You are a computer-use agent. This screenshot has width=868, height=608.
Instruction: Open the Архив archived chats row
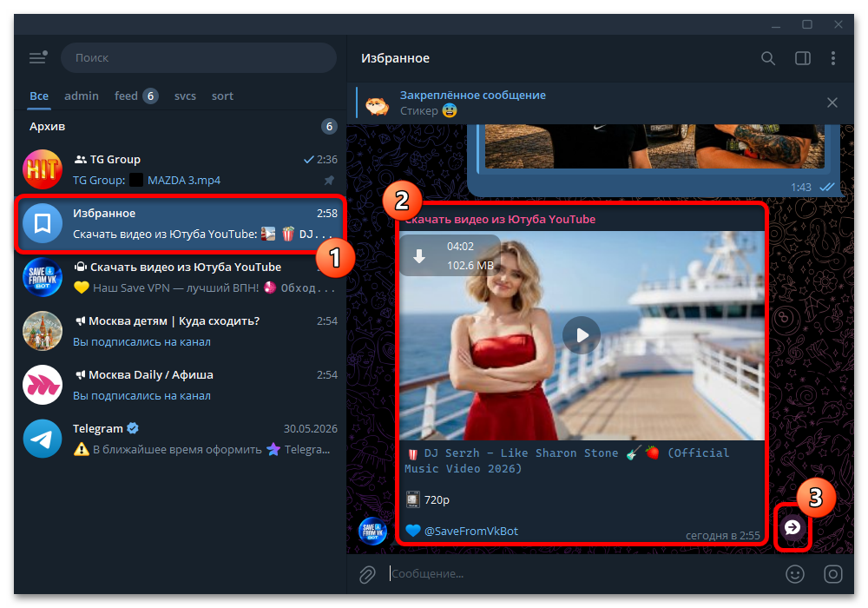tap(181, 126)
